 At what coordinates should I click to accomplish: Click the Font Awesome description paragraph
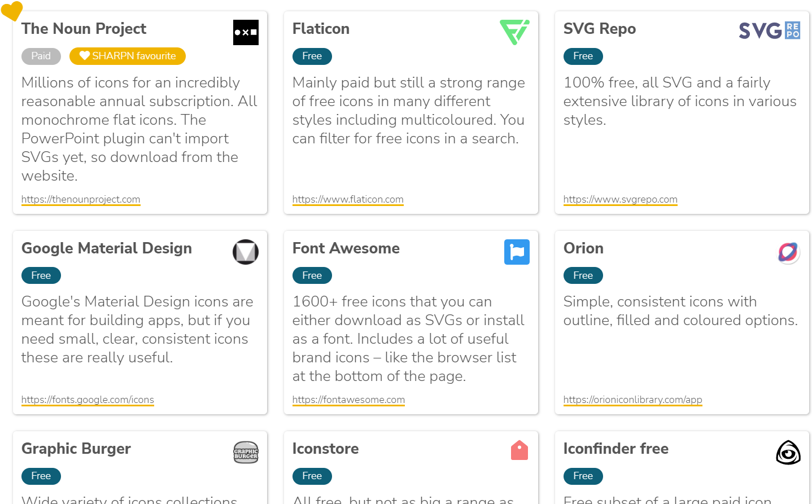pyautogui.click(x=408, y=339)
